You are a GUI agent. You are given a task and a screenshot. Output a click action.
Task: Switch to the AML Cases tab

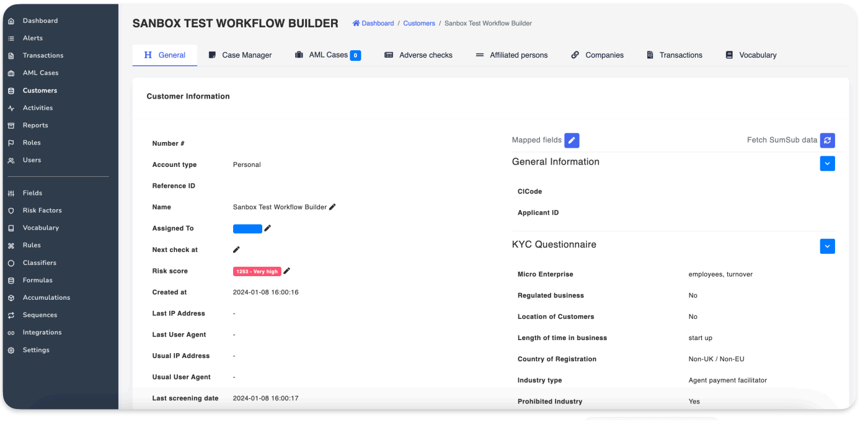(x=327, y=55)
